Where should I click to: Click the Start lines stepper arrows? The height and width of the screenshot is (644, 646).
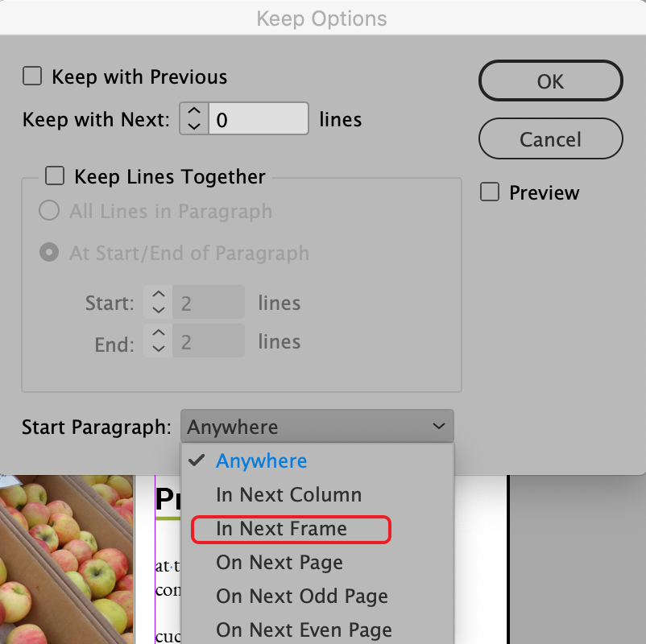pyautogui.click(x=158, y=303)
